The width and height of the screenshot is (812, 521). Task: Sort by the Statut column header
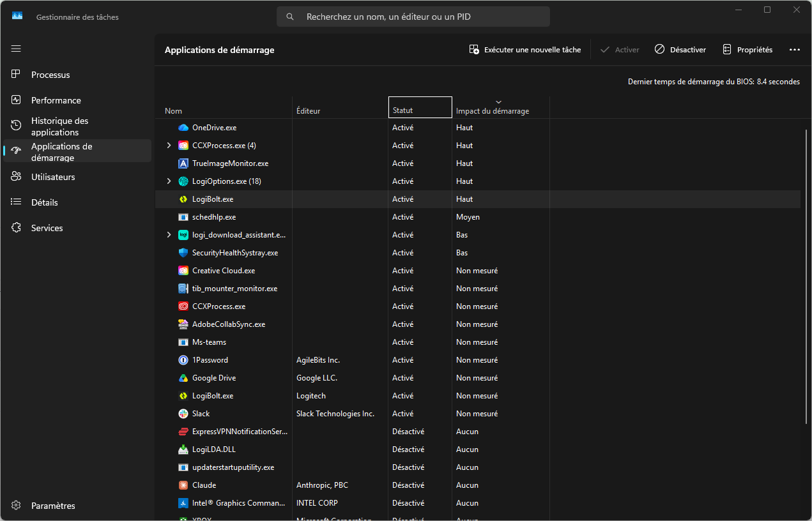coord(420,107)
